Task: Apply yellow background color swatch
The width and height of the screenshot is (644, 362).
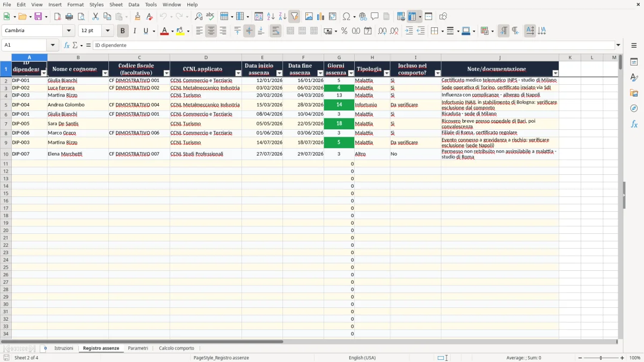Action: click(180, 31)
